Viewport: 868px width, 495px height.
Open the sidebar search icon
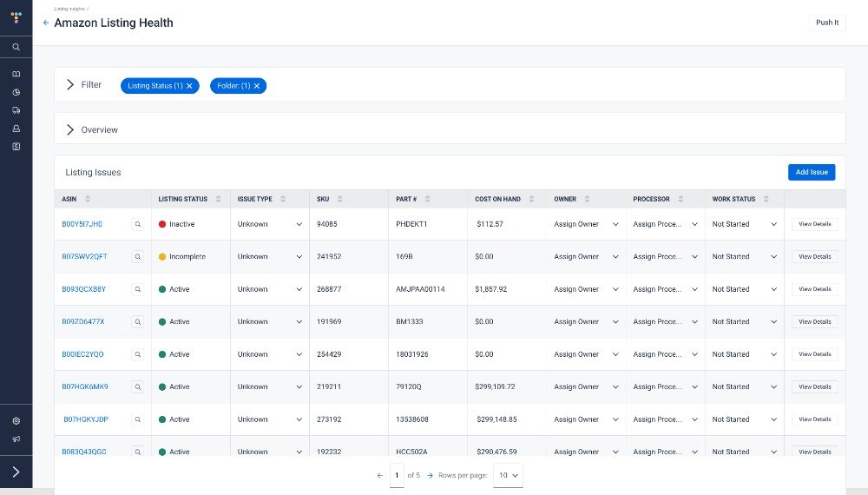[16, 47]
